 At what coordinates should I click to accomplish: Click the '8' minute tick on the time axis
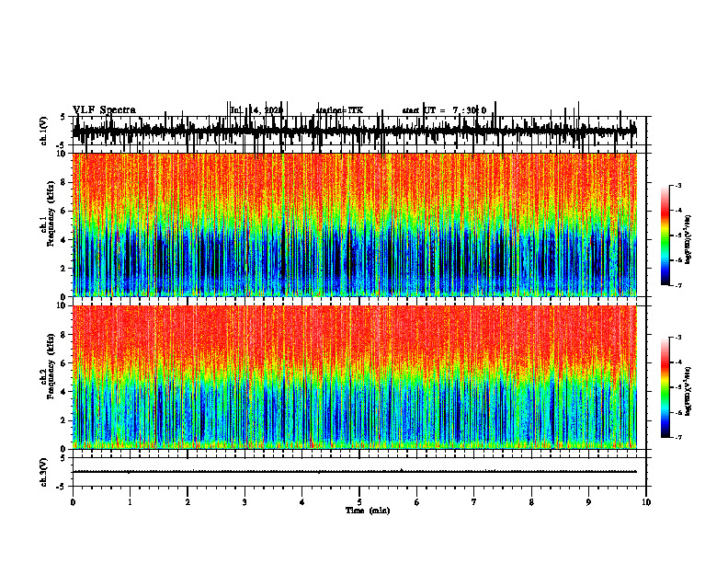click(531, 502)
